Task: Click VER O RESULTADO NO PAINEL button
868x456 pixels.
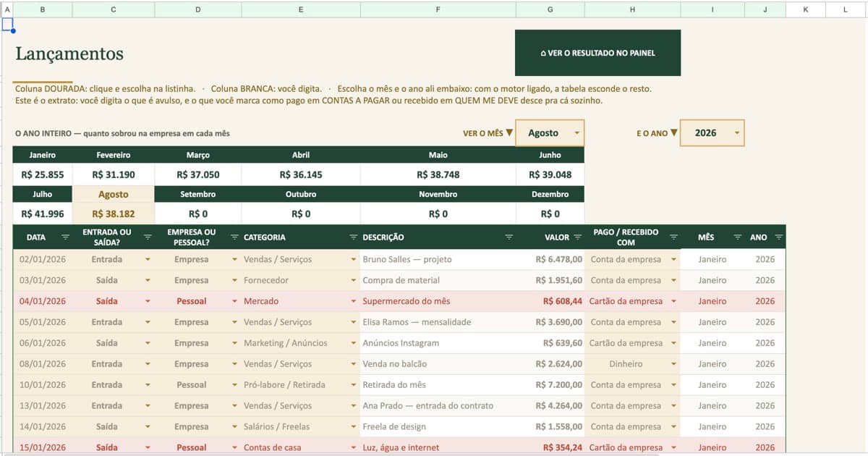Action: coord(597,53)
